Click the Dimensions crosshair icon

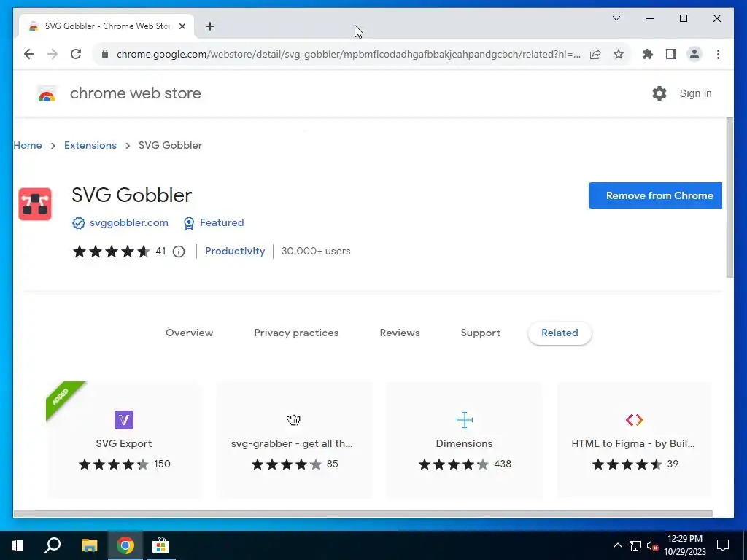(465, 420)
